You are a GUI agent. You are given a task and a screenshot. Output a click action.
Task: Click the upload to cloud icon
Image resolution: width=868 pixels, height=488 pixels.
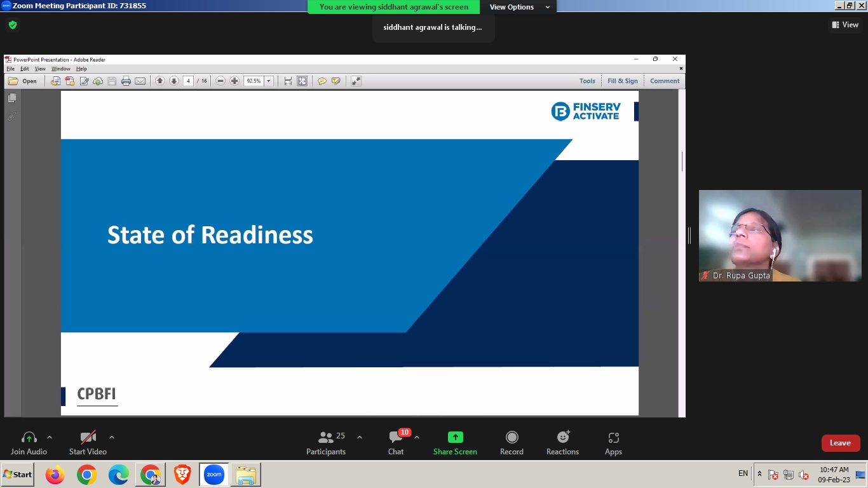(98, 81)
